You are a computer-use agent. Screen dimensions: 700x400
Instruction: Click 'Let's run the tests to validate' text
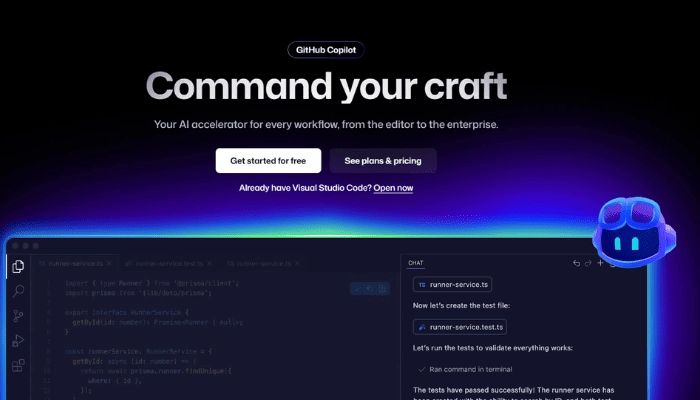[x=492, y=348]
